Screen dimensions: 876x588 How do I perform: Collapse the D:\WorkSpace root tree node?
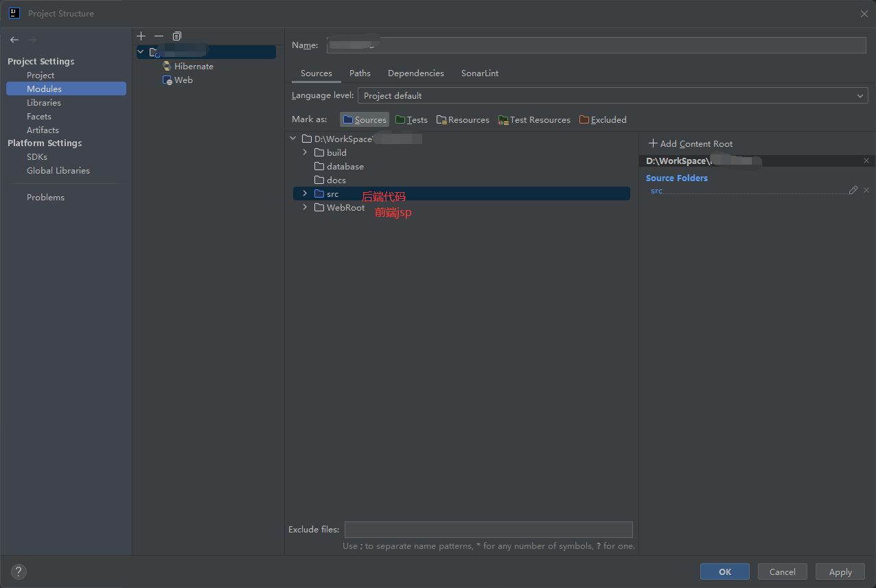click(293, 139)
